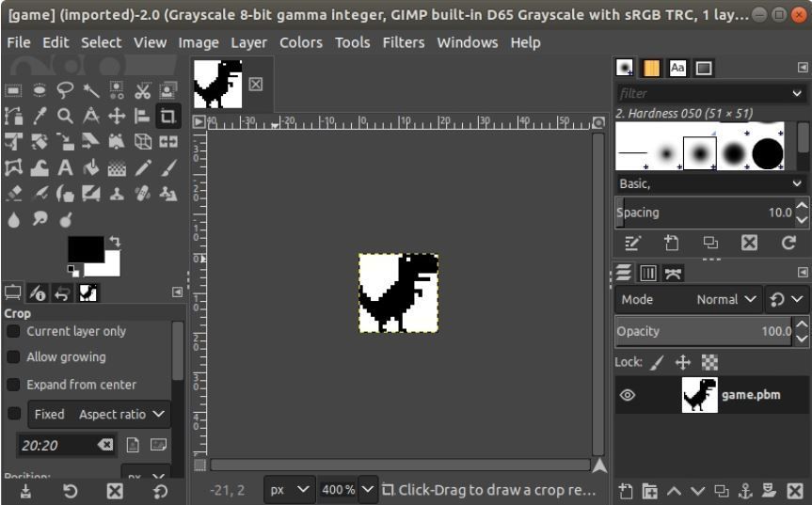Select the Blur/Sharpen droplet tool
This screenshot has width=812, height=505.
pyautogui.click(x=13, y=219)
